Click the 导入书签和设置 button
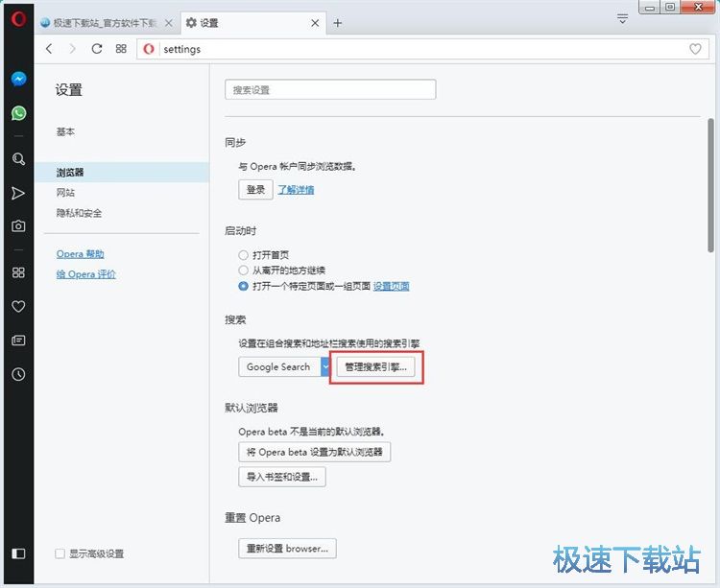Screen dimensions: 720x588 282,477
